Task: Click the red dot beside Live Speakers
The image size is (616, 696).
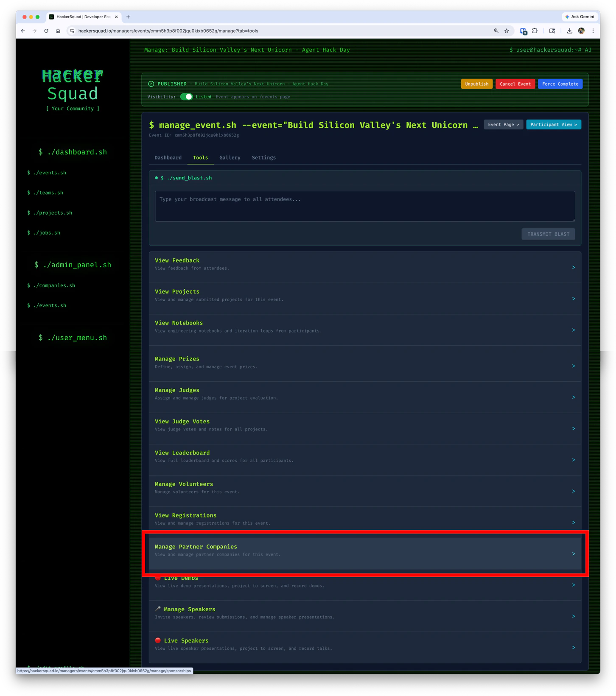Action: (x=158, y=640)
